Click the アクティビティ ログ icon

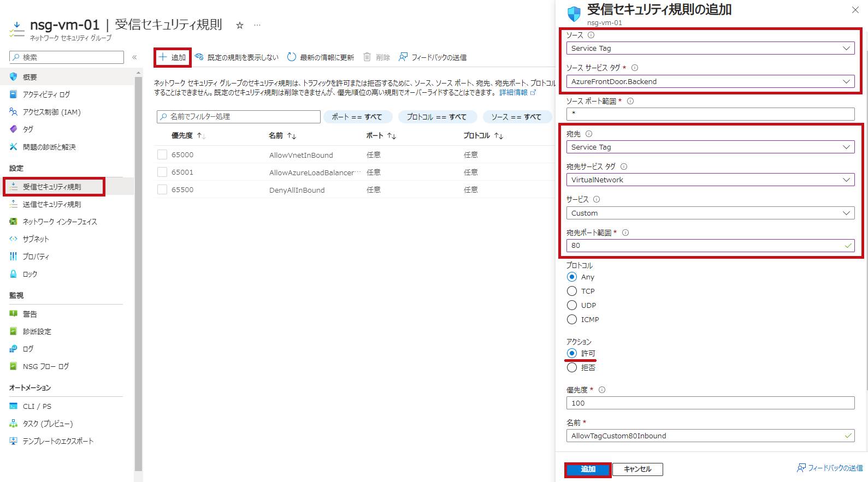[14, 94]
